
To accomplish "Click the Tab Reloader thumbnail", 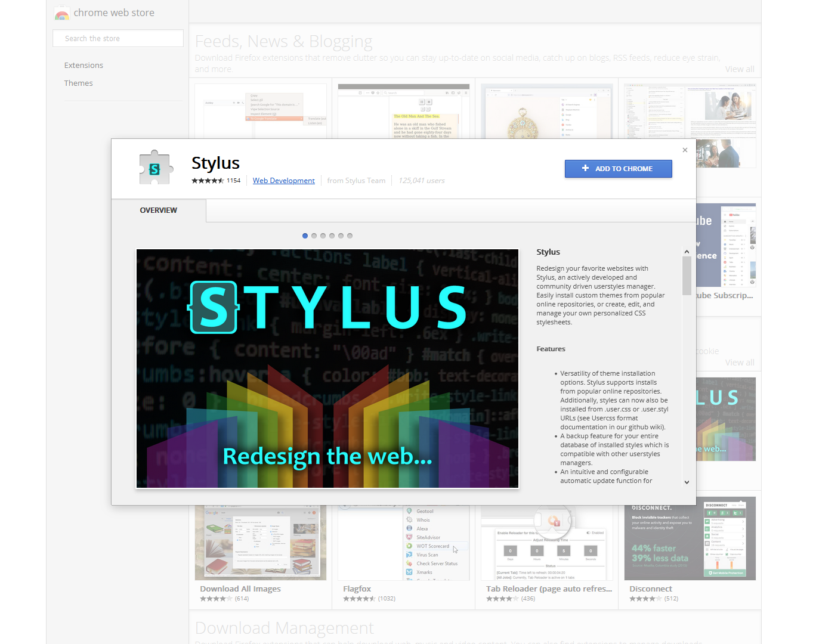I will point(547,543).
